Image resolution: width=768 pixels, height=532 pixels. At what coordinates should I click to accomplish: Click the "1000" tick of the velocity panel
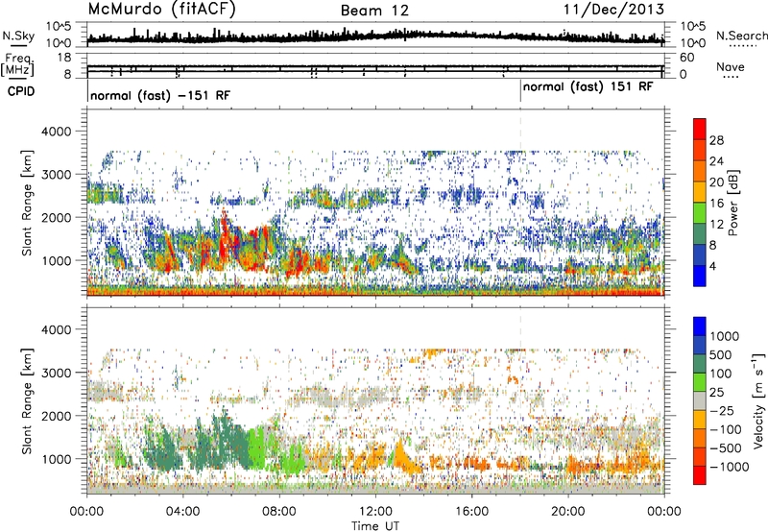click(x=56, y=458)
